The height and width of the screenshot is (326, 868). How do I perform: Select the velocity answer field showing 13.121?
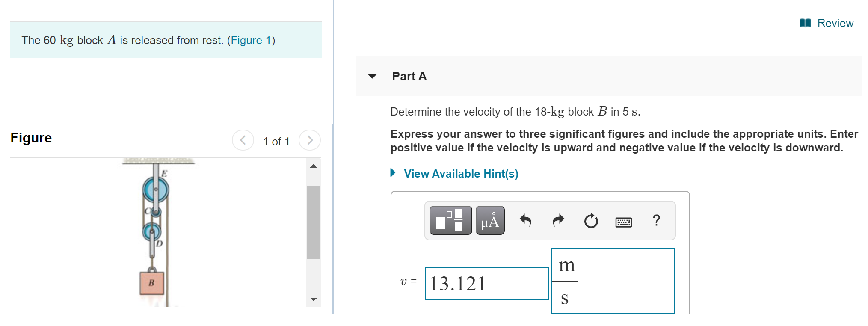487,283
